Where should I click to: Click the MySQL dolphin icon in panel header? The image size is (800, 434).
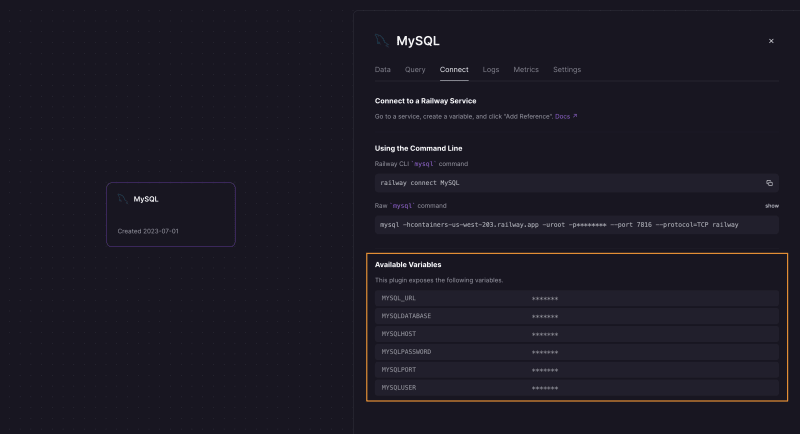coord(382,40)
